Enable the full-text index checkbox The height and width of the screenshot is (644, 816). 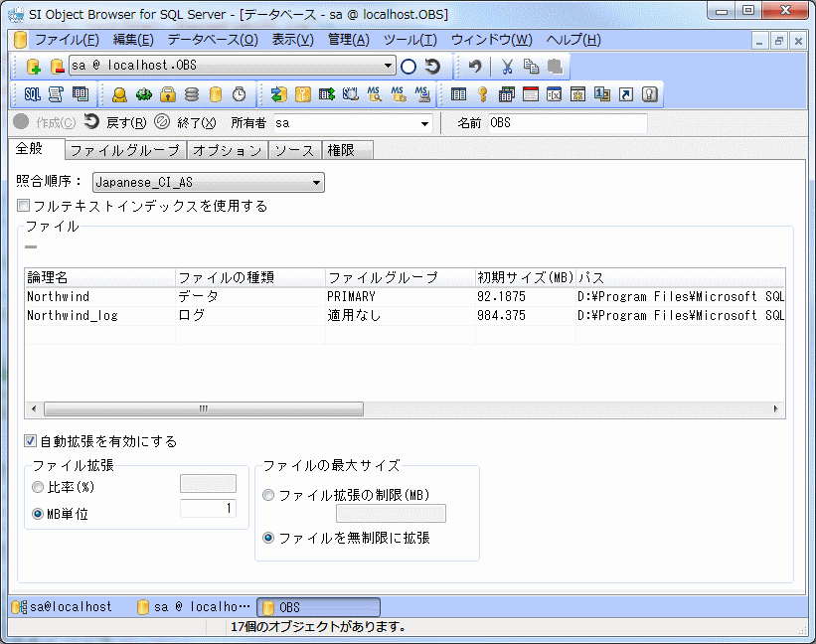pos(24,206)
